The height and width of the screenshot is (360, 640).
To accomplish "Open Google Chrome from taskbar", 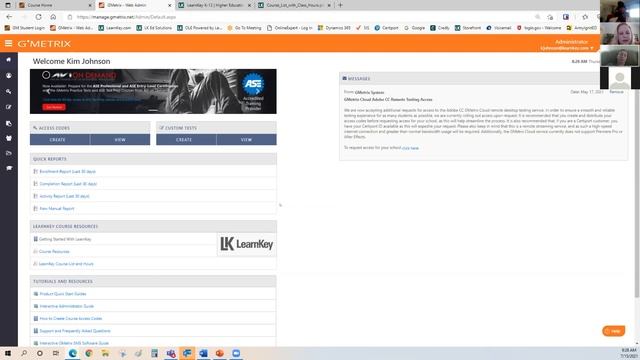I will [x=89, y=353].
